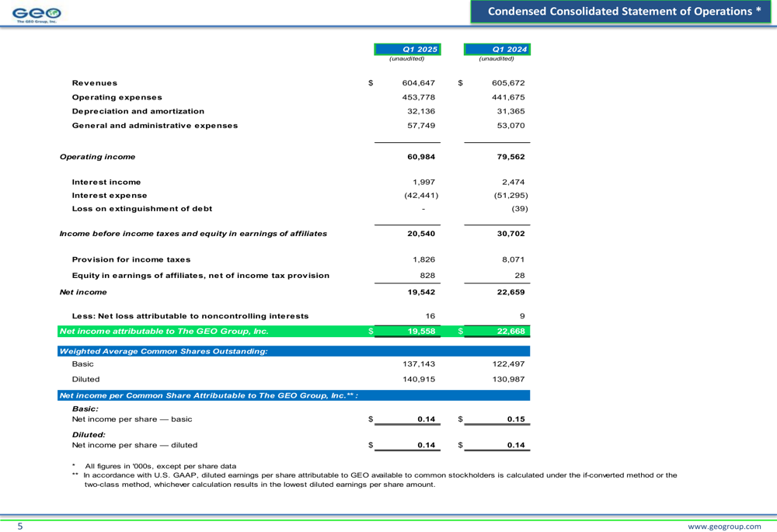Viewport: 777px width, 532px height.
Task: Click the GEO Group logo
Action: point(37,16)
